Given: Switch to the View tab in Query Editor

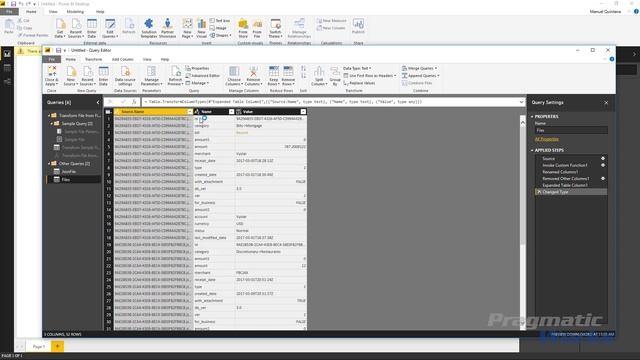Looking at the screenshot, I should 147,60.
